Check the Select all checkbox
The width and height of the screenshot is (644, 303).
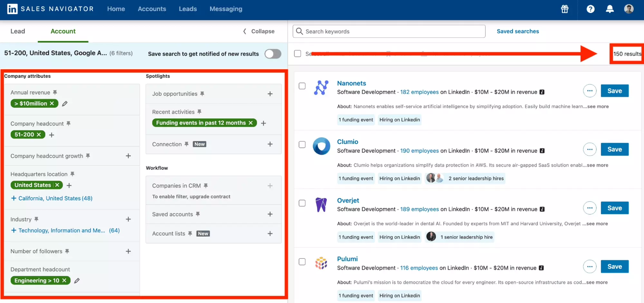pos(297,54)
